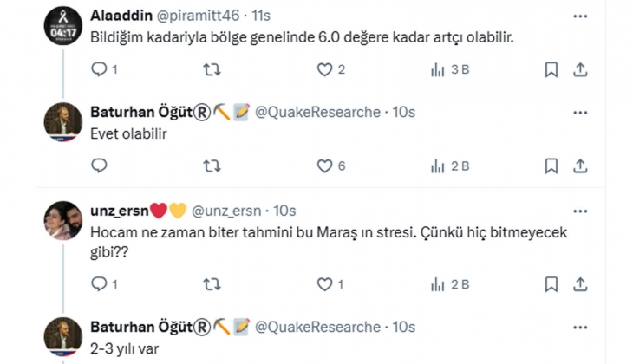
Task: Open @unz_ersn profile handle
Action: [x=228, y=211]
